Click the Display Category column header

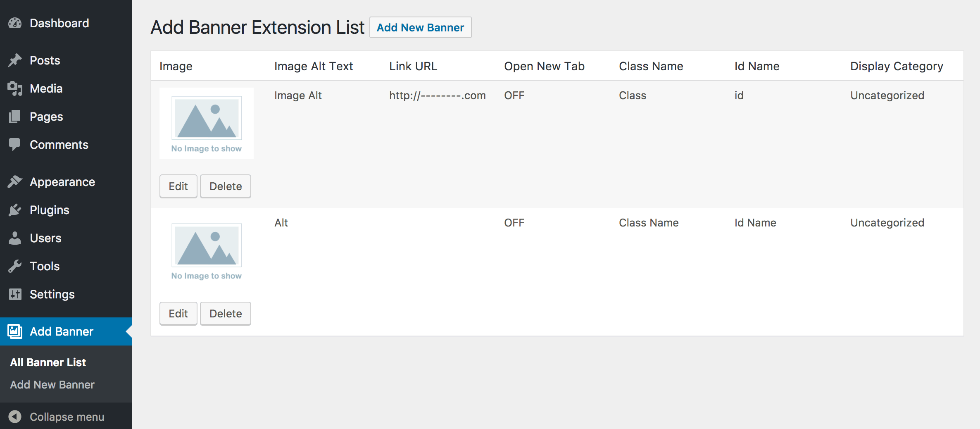point(897,67)
